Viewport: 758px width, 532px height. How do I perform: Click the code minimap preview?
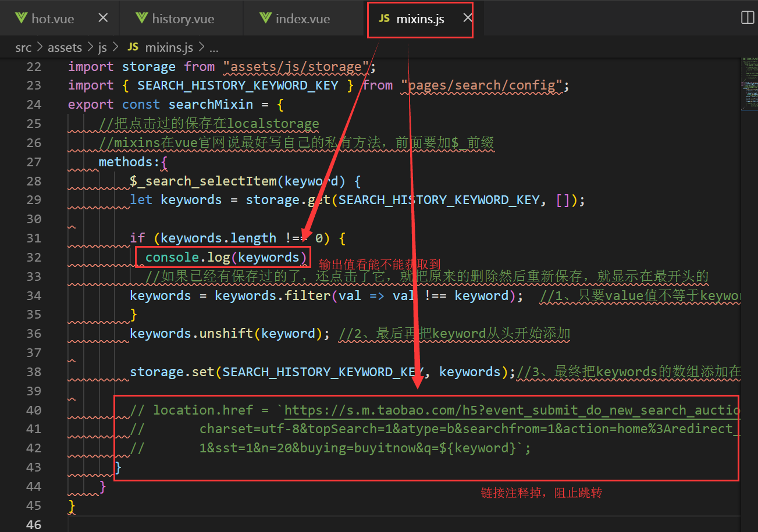(748, 84)
